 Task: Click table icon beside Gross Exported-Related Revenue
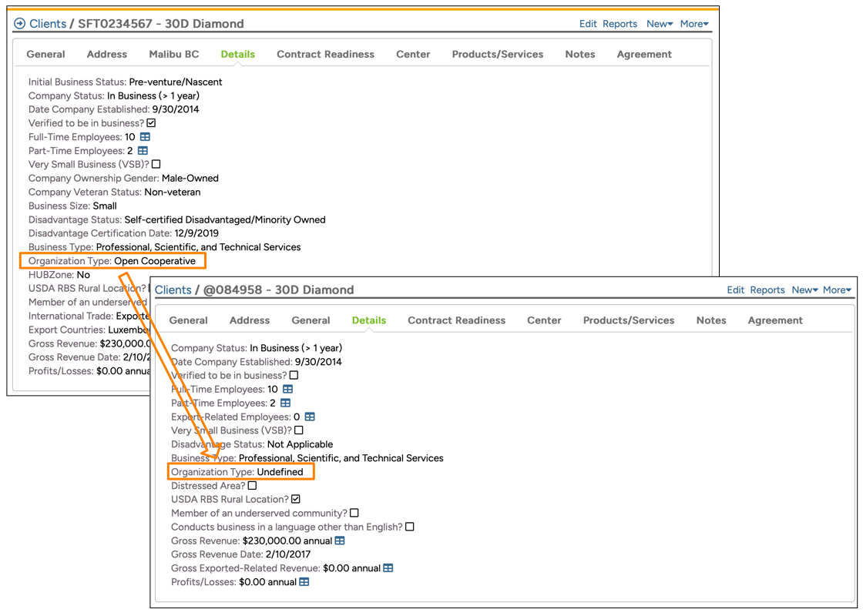tap(388, 568)
